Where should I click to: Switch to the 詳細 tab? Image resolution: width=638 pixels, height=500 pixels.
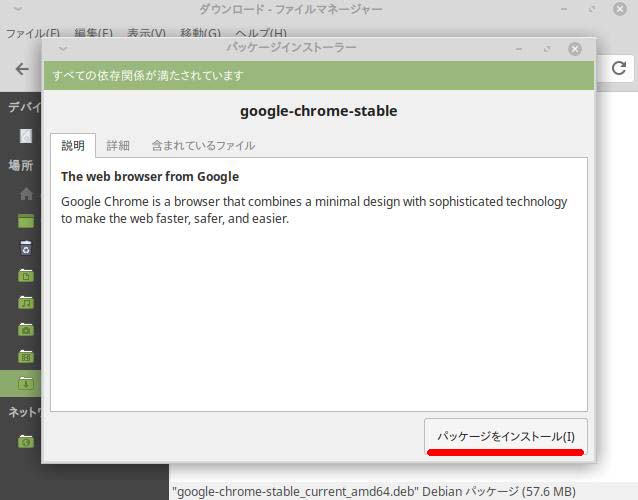click(x=118, y=145)
